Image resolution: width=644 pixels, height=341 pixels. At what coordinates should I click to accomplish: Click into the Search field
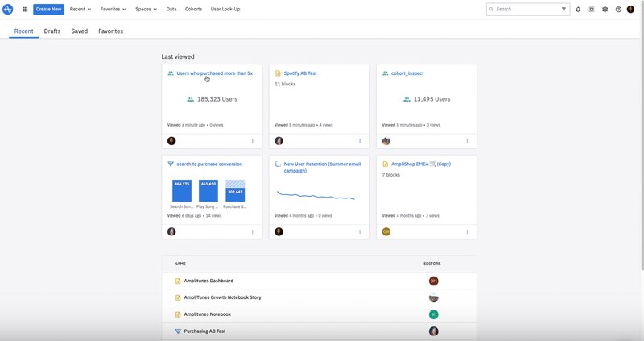[x=525, y=9]
